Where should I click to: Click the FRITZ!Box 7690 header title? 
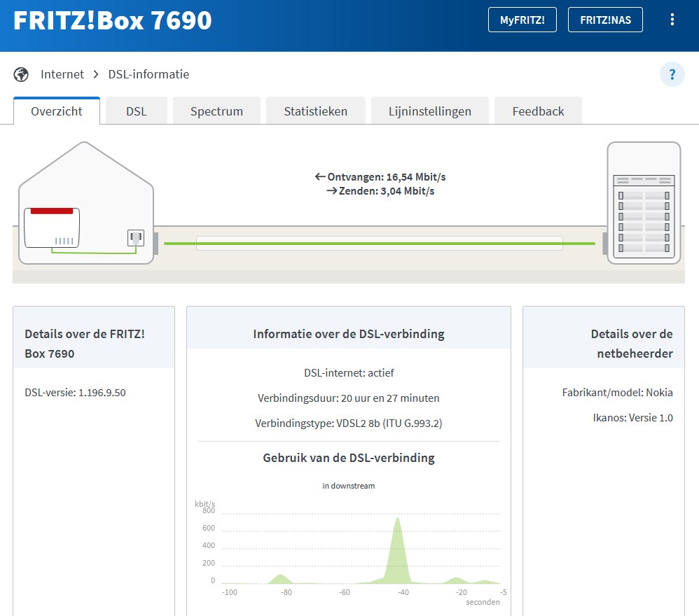point(113,20)
